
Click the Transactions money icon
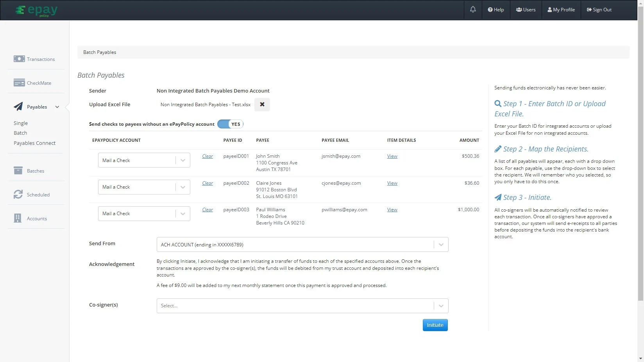pyautogui.click(x=19, y=59)
